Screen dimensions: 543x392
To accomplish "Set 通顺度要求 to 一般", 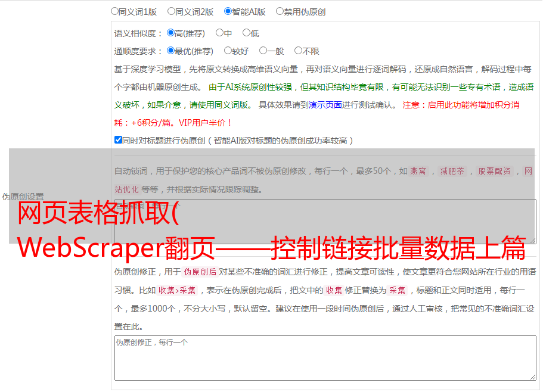I will click(263, 51).
